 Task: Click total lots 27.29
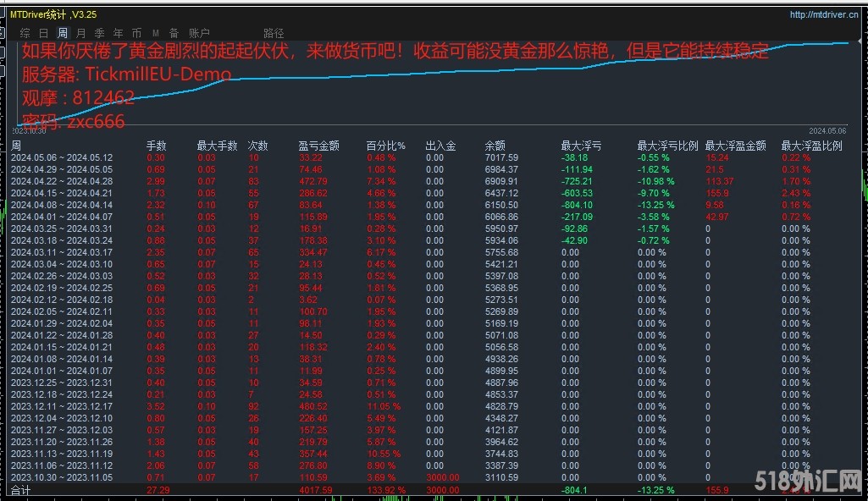158,490
